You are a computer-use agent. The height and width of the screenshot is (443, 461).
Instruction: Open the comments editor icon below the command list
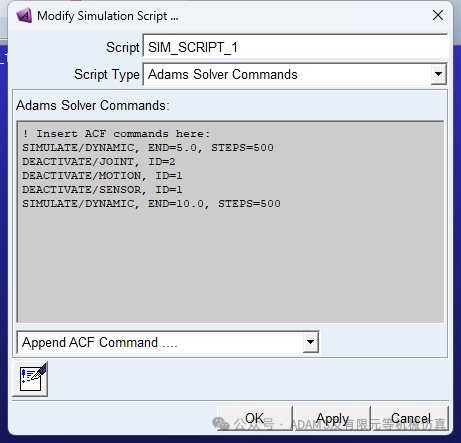point(30,379)
